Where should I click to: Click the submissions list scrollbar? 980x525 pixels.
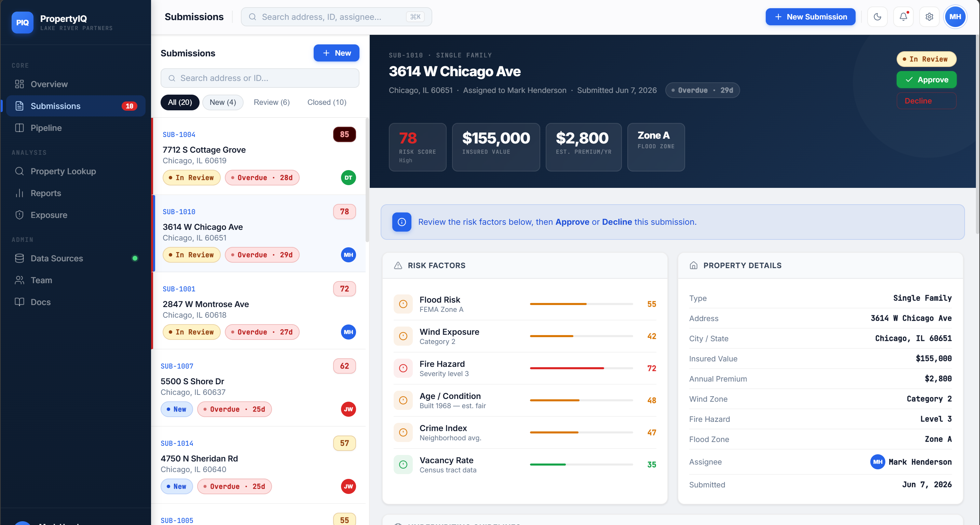point(367,180)
